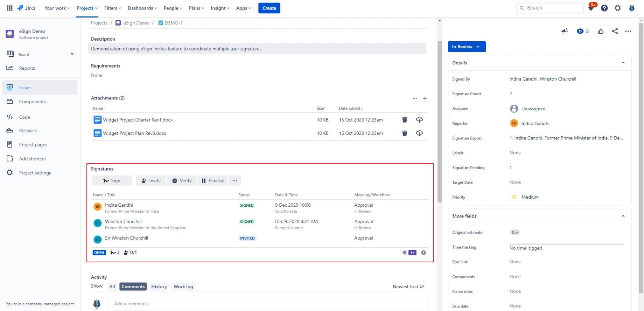Select Issues in sidebar
The image size is (644, 311).
click(x=40, y=88)
